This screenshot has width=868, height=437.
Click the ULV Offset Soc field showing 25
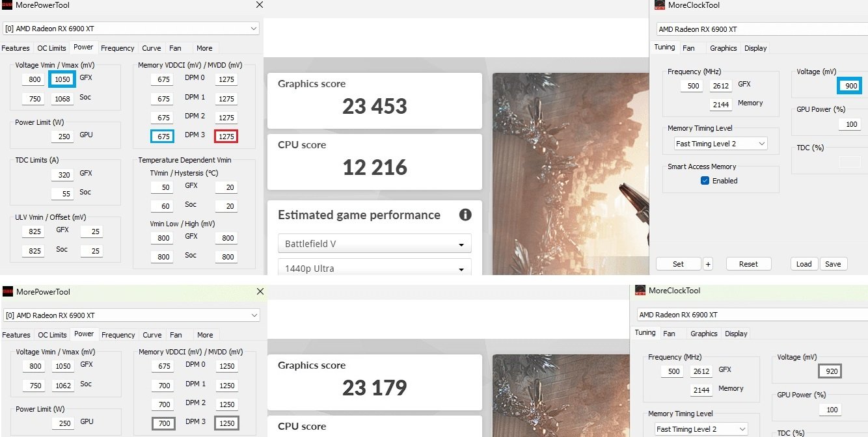point(91,251)
